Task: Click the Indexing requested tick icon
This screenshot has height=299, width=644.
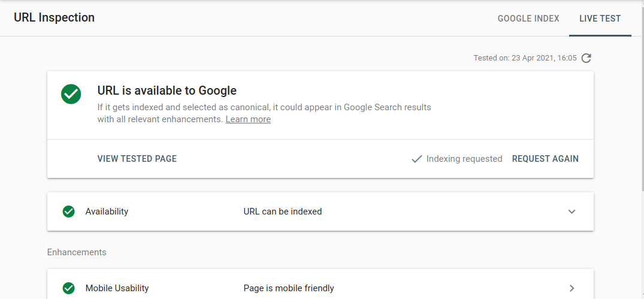Action: (x=417, y=159)
